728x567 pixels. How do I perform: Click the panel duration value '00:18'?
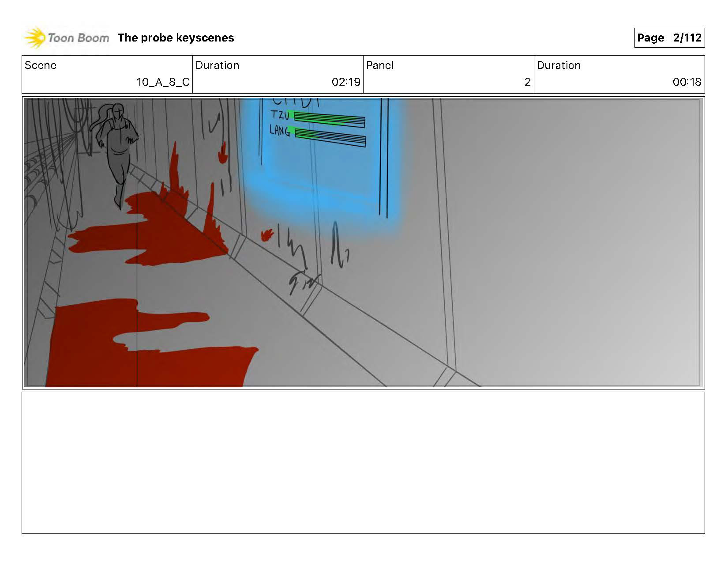coord(687,82)
